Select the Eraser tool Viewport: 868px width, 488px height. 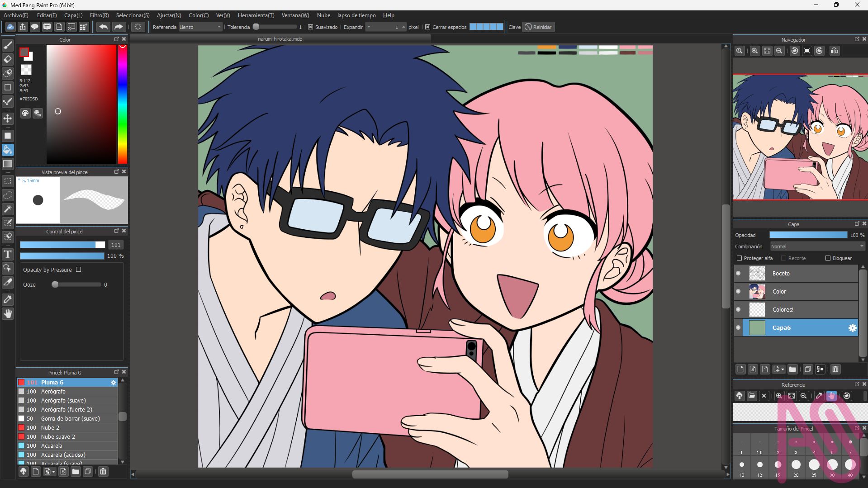point(8,59)
